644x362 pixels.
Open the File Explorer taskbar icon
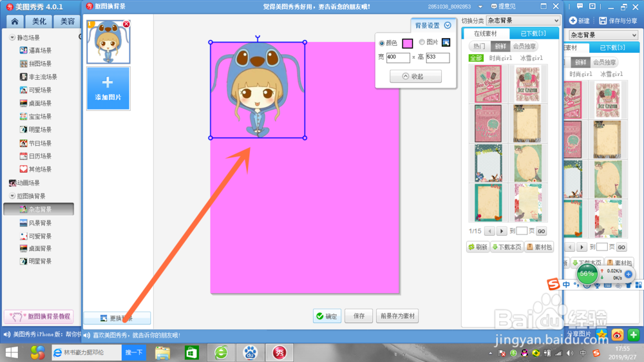(163, 352)
